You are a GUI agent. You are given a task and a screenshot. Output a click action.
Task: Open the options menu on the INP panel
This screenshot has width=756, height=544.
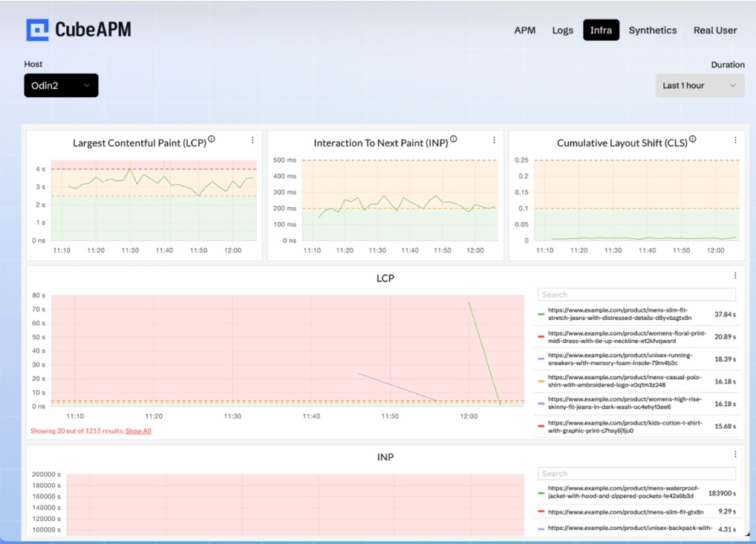737,453
